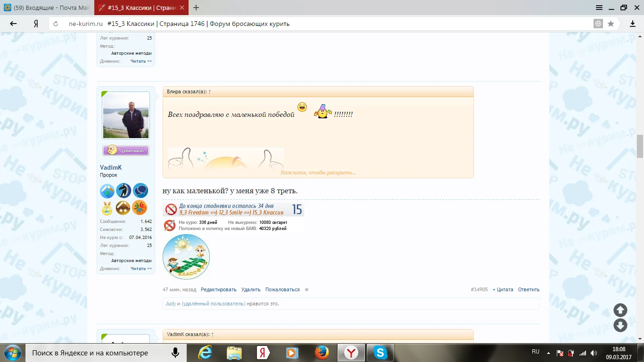This screenshot has width=644, height=362.
Task: Open Judy's profile from the likes line
Action: click(x=171, y=304)
